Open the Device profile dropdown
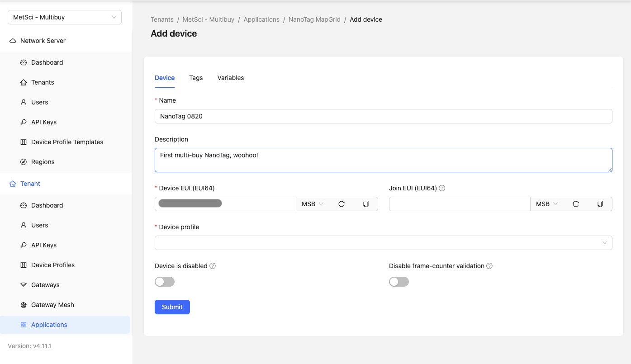 [383, 243]
